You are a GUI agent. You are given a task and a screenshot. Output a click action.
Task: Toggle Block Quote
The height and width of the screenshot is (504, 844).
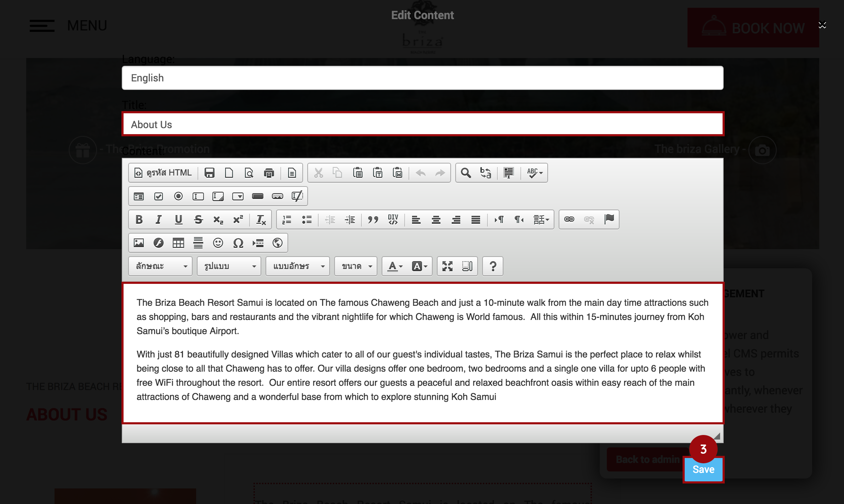pos(373,219)
